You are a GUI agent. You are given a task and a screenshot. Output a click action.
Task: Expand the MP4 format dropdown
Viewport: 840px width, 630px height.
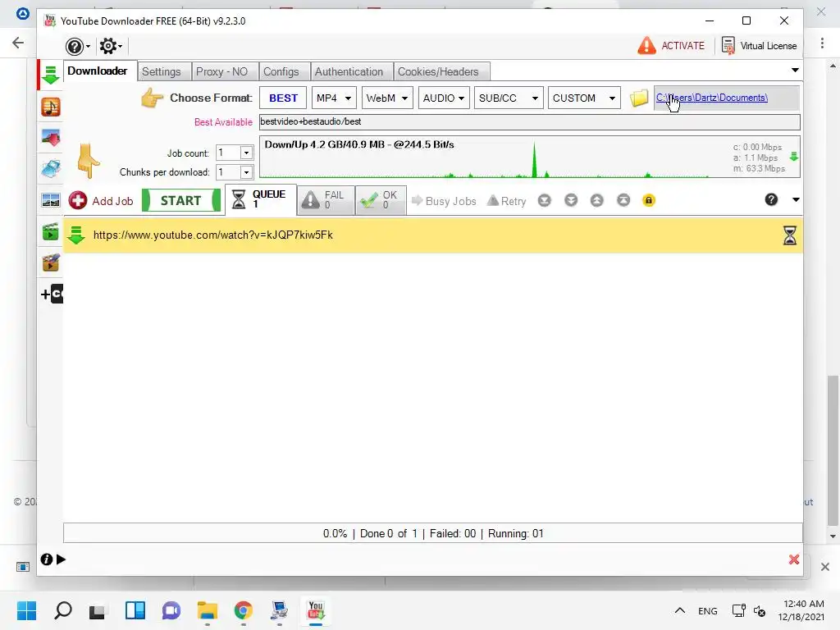(335, 98)
